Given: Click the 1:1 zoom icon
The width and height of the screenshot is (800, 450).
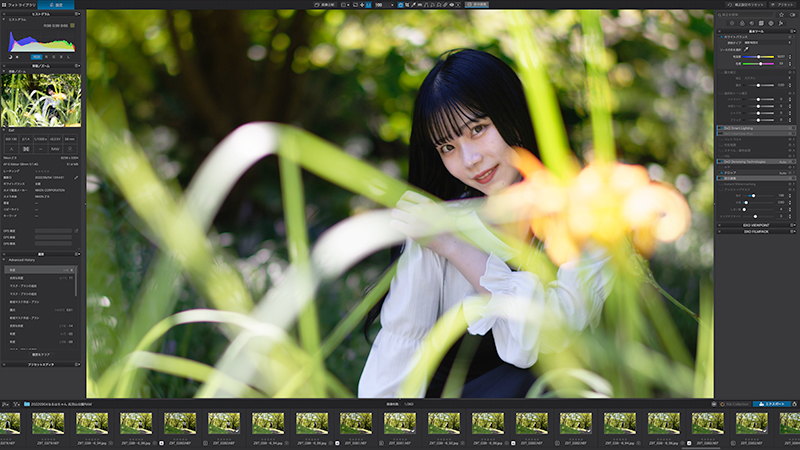Looking at the screenshot, I should [x=368, y=5].
